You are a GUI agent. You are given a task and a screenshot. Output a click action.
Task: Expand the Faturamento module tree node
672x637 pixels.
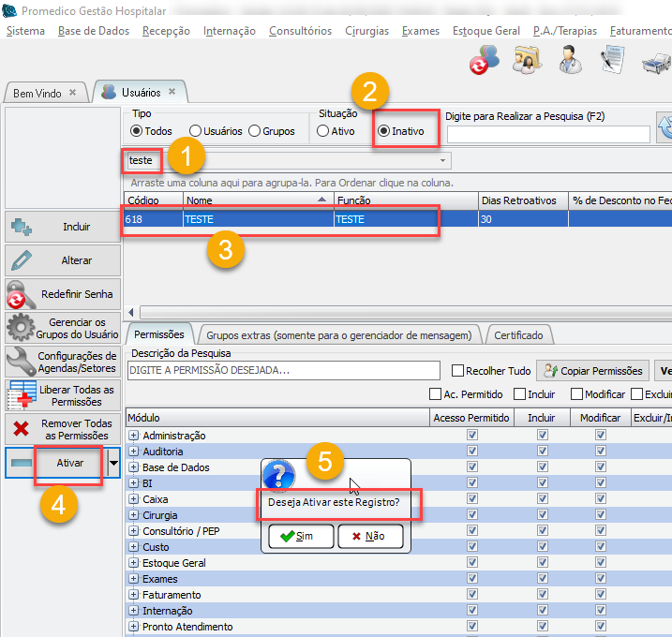pos(133,595)
